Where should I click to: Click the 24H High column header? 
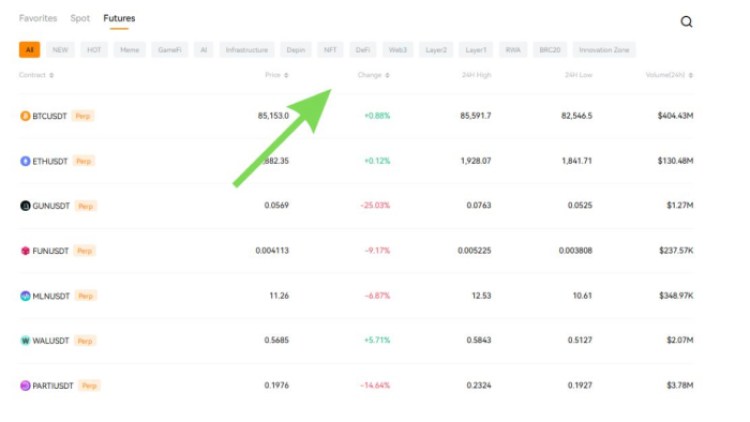coord(476,75)
